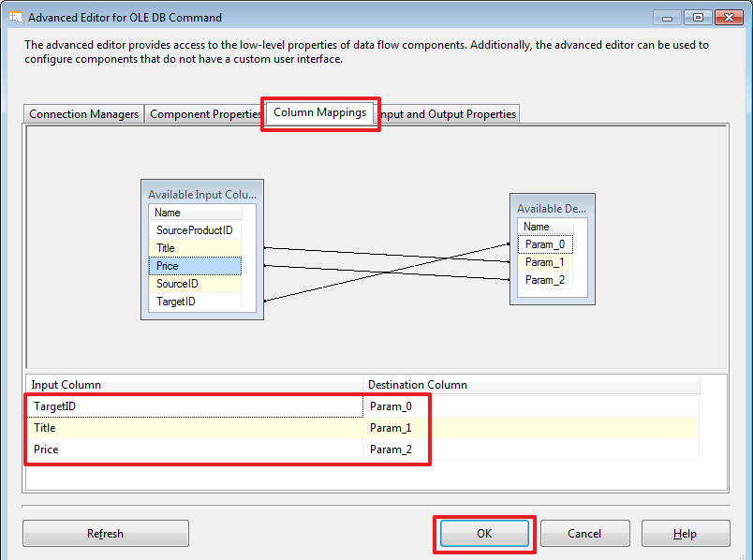Select Param_2 in destination columns list

tap(545, 279)
